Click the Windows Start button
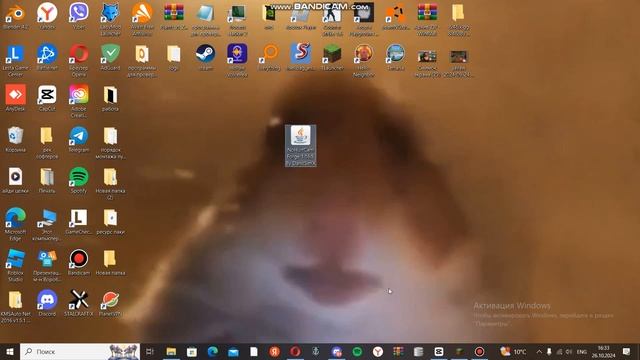 (x=10, y=351)
